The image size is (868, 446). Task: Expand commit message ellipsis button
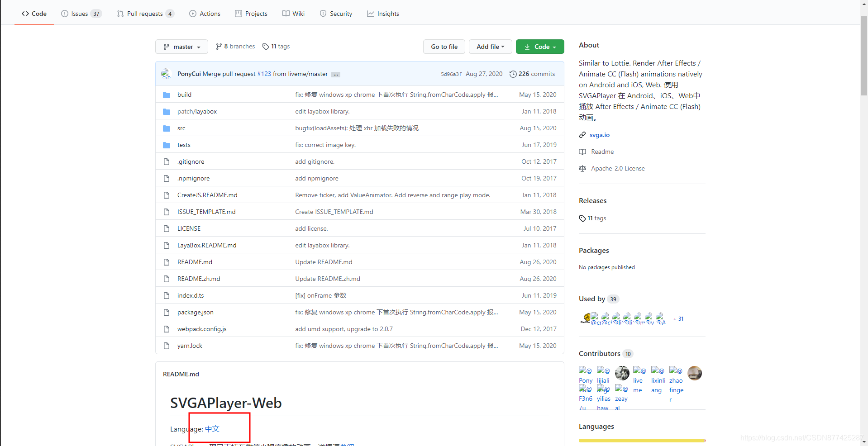click(x=335, y=75)
